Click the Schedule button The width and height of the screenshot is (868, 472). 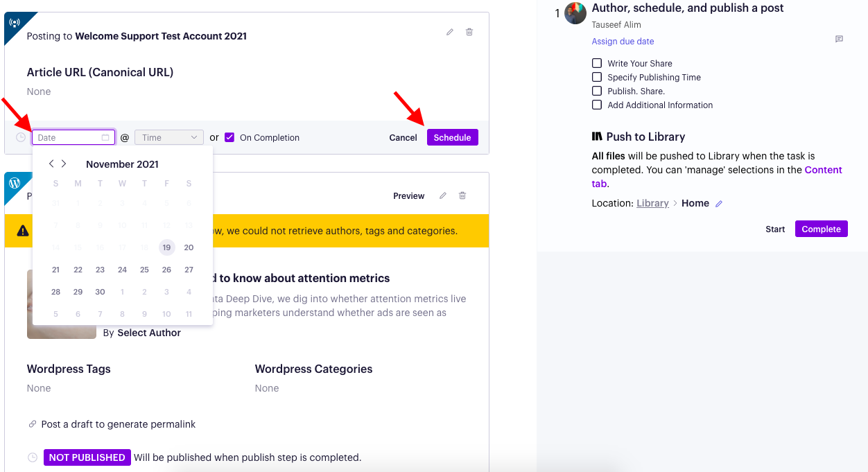452,137
